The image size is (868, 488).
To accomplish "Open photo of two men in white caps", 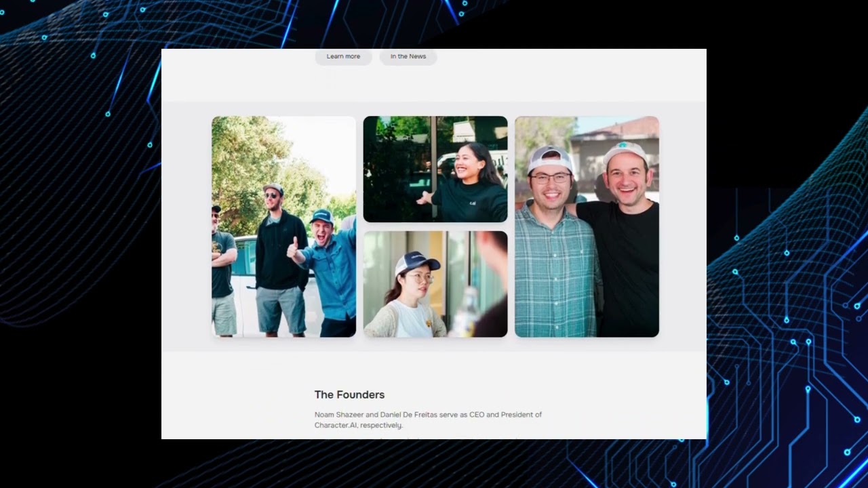I will (x=587, y=226).
